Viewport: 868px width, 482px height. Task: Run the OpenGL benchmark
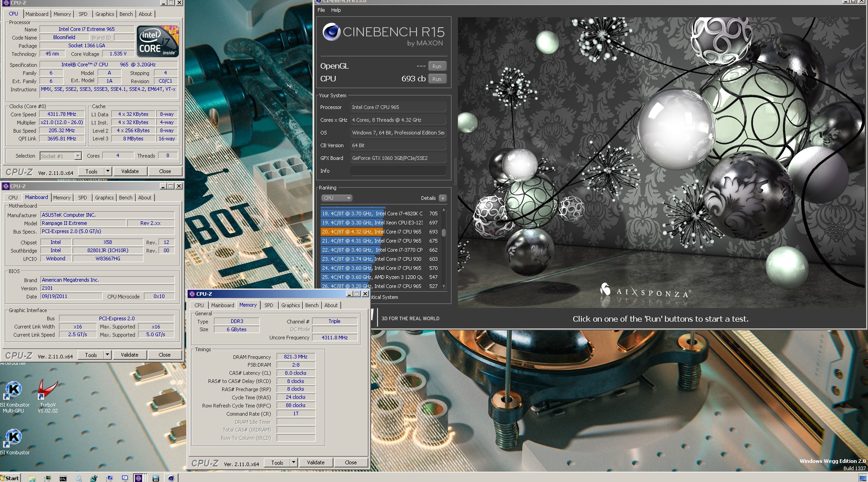[x=437, y=66]
